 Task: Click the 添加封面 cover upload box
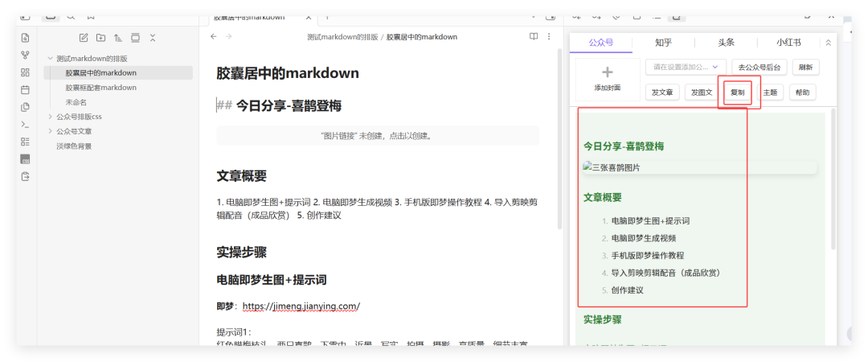(x=608, y=80)
